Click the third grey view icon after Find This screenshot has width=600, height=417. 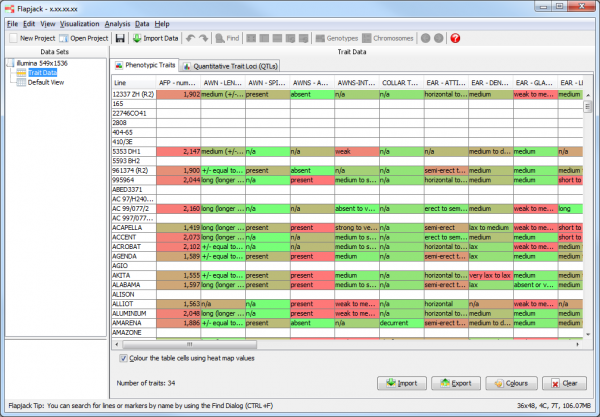(x=277, y=38)
